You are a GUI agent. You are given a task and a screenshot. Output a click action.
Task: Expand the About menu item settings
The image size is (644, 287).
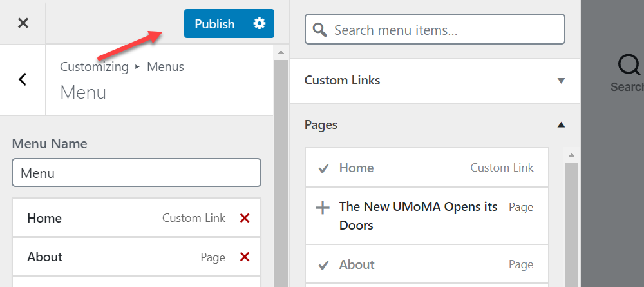tap(137, 257)
